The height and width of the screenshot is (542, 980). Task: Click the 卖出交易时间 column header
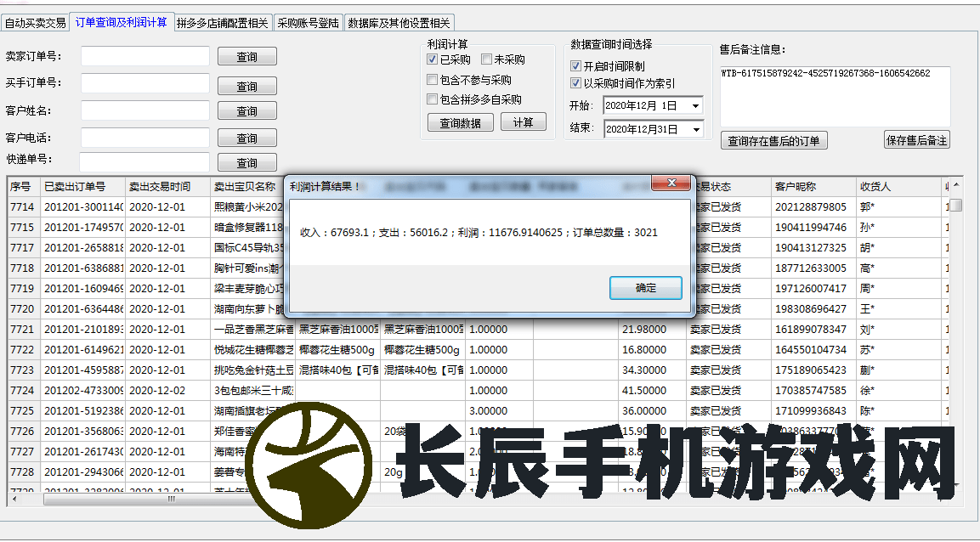point(167,187)
